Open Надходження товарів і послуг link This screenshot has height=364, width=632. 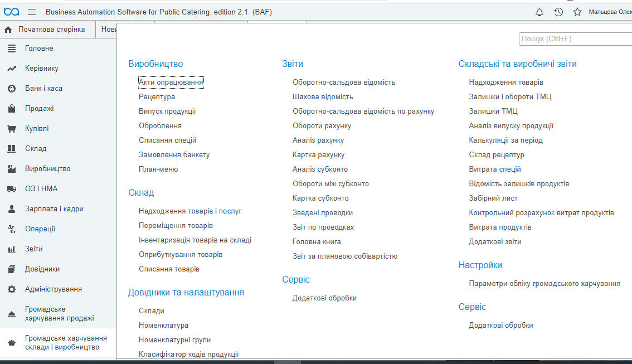pos(190,211)
